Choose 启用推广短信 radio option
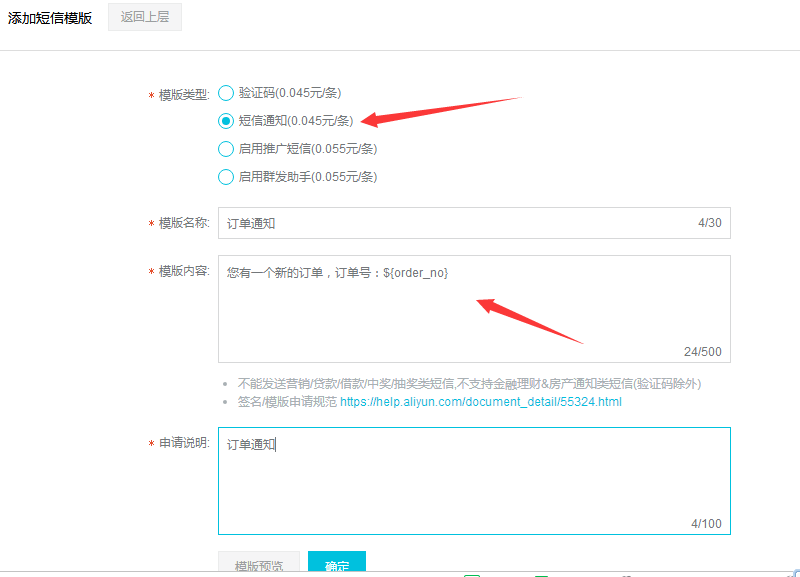800x577 pixels. (x=226, y=149)
